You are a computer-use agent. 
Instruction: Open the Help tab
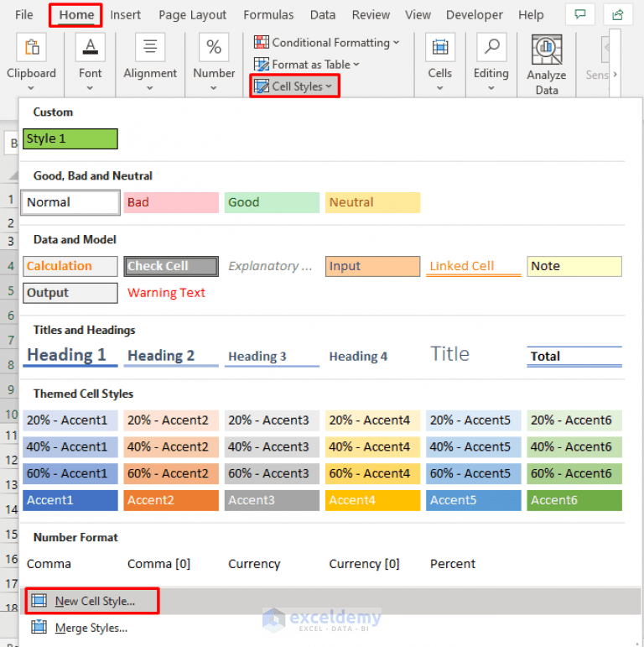click(x=531, y=15)
